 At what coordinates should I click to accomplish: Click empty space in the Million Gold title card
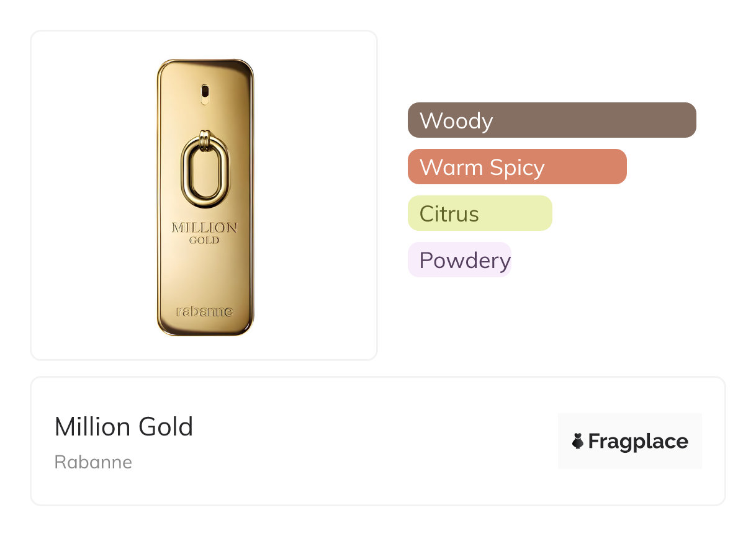[372, 441]
